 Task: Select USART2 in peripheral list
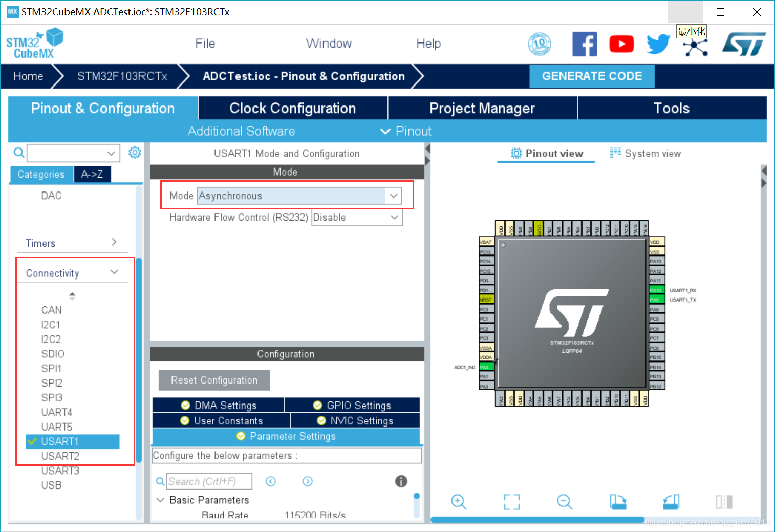click(x=60, y=456)
